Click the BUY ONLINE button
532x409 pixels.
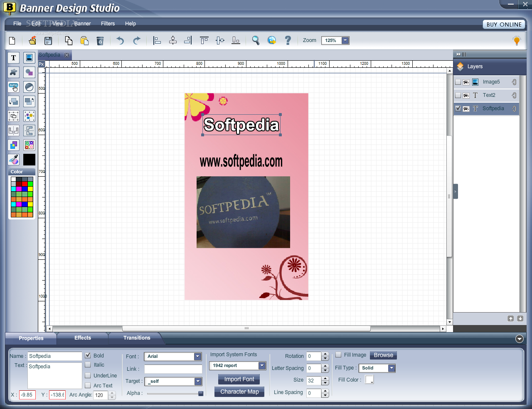pos(504,25)
